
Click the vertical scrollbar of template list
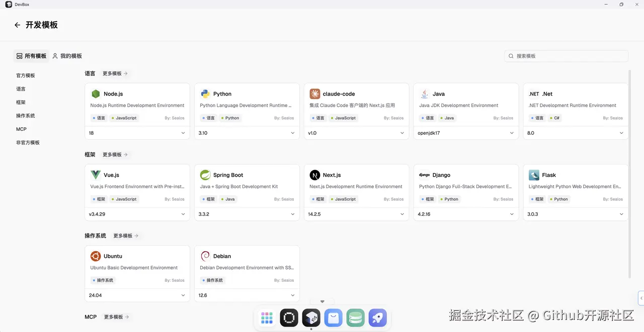click(630, 174)
